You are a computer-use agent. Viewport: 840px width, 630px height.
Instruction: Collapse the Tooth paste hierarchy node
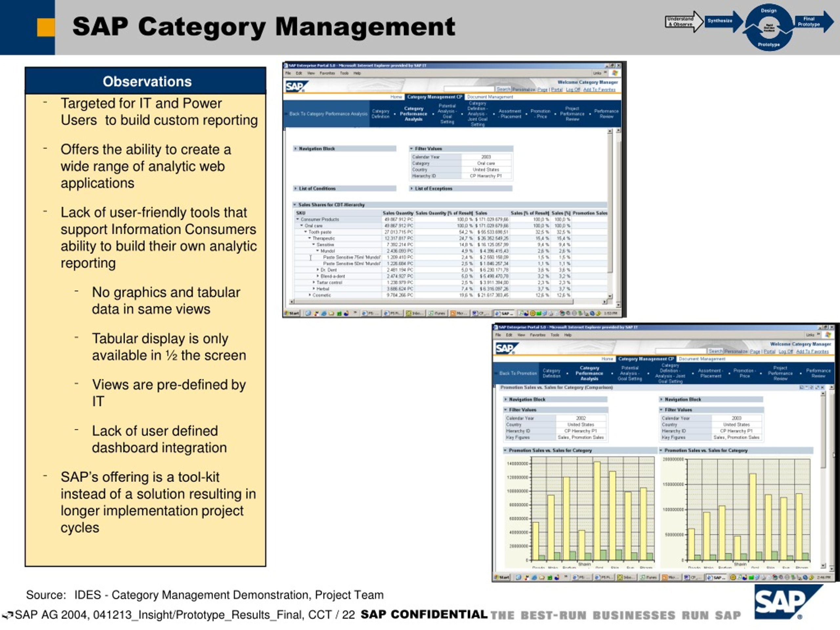305,232
